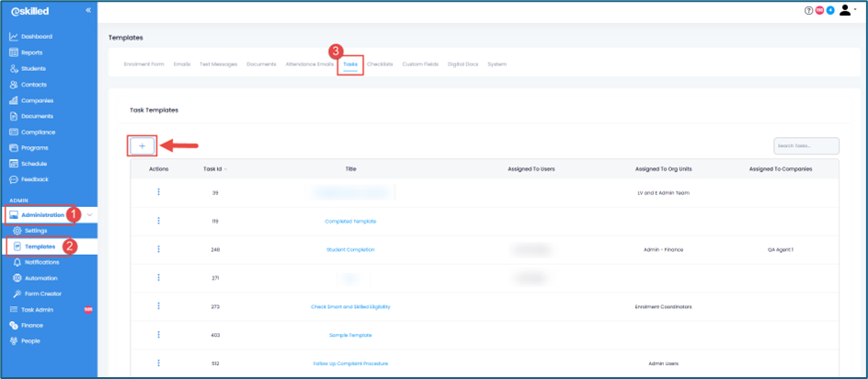Open Follow Up Complaint Procedure link
This screenshot has height=379, width=868.
tap(350, 363)
